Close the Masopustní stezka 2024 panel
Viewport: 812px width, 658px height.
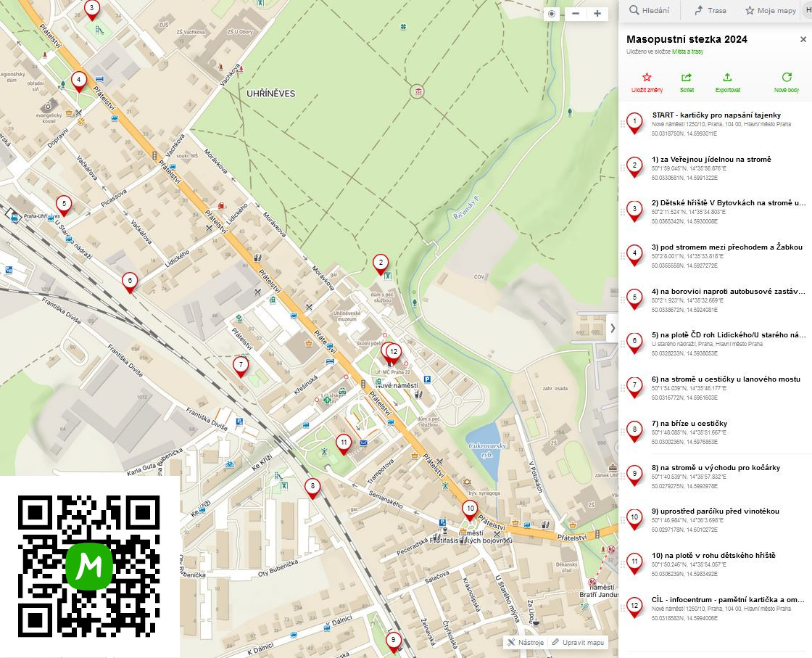[x=803, y=39]
